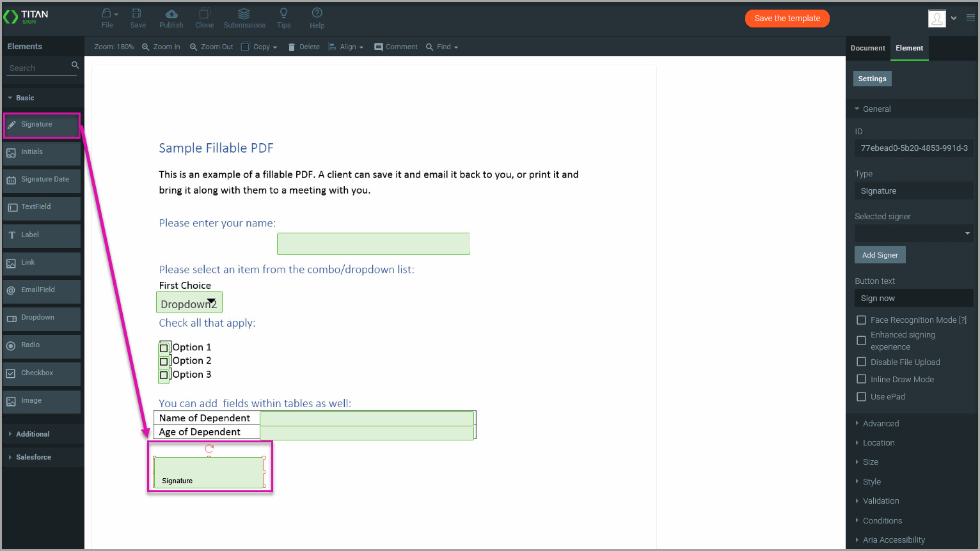Viewport: 980px width, 551px height.
Task: Select the Checkbox element
Action: (42, 373)
